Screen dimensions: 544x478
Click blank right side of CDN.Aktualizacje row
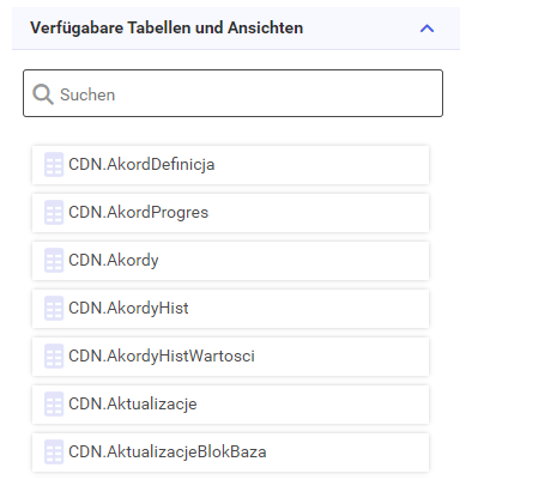312,404
